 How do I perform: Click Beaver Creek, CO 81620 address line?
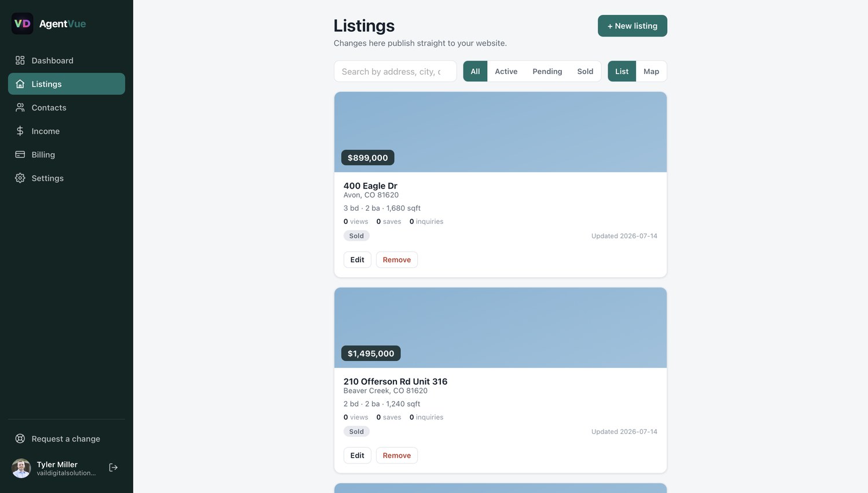(385, 391)
